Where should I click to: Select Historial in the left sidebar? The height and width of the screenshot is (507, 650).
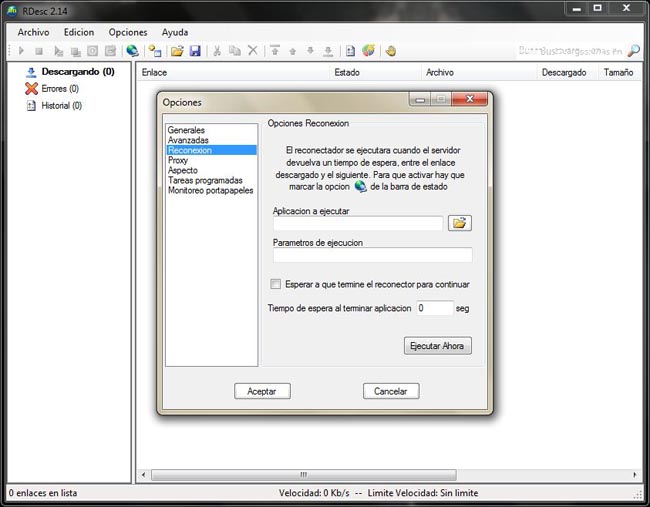[61, 105]
